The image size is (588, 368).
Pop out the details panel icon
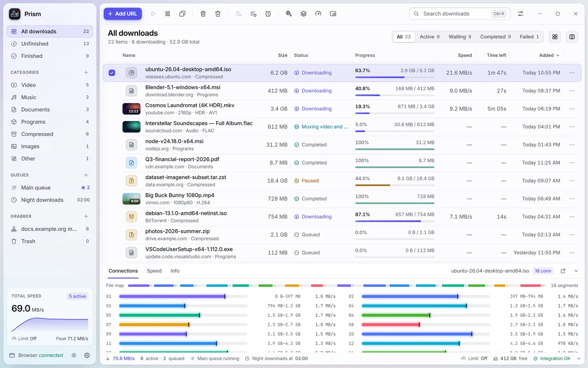pyautogui.click(x=563, y=271)
